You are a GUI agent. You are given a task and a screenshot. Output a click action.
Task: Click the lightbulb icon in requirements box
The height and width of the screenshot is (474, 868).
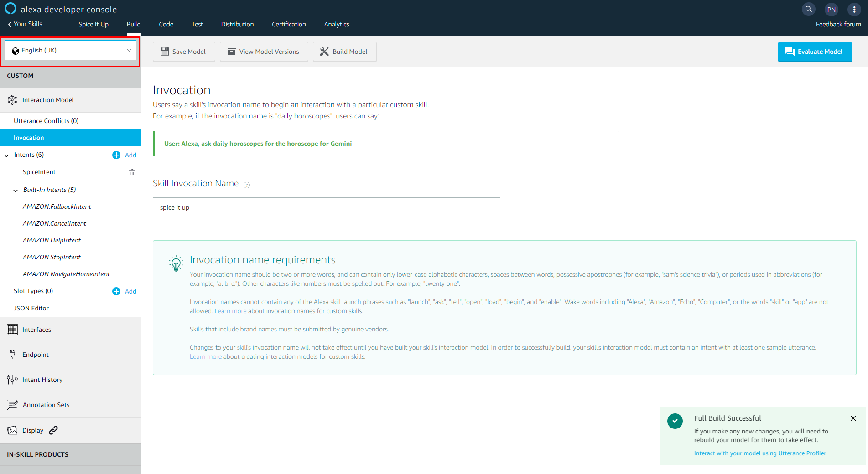176,263
